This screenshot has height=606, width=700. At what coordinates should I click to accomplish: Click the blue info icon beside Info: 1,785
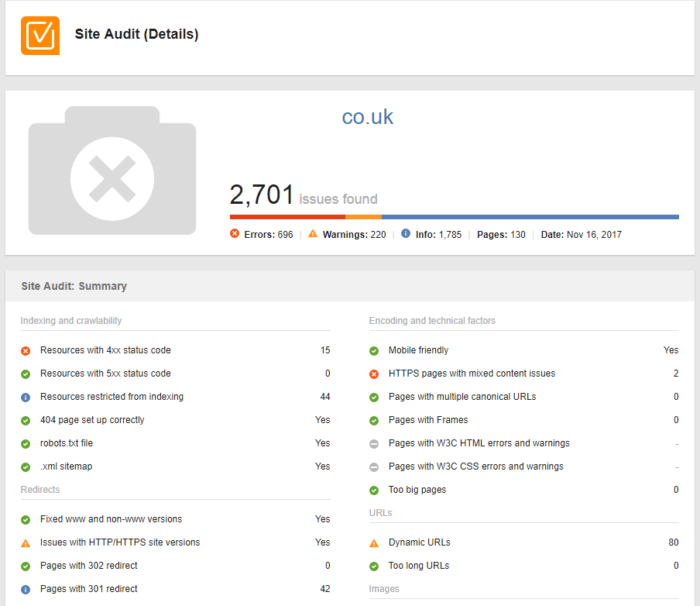click(x=406, y=234)
